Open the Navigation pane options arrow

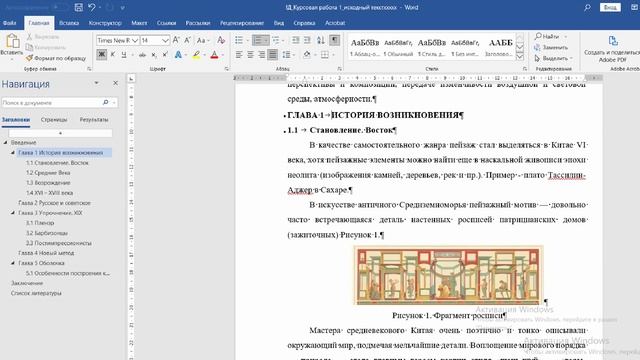(96, 83)
